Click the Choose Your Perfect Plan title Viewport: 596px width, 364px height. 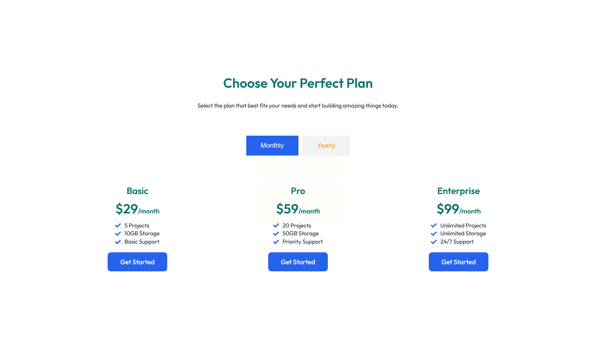[298, 83]
